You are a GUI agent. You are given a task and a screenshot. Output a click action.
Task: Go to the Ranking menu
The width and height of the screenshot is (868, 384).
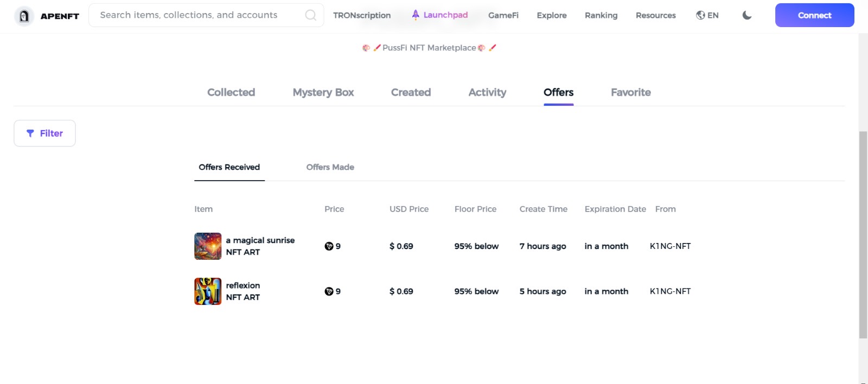pyautogui.click(x=601, y=15)
